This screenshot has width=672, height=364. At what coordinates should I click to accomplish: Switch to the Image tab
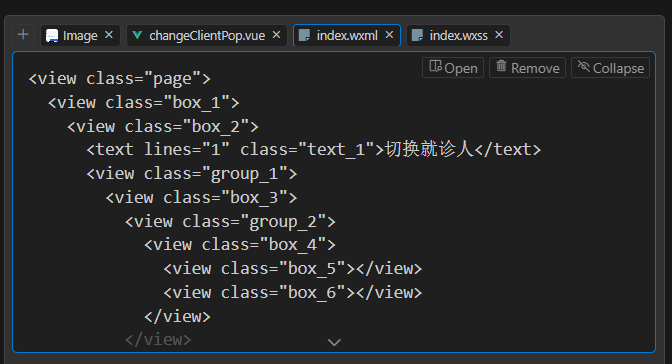tap(81, 35)
